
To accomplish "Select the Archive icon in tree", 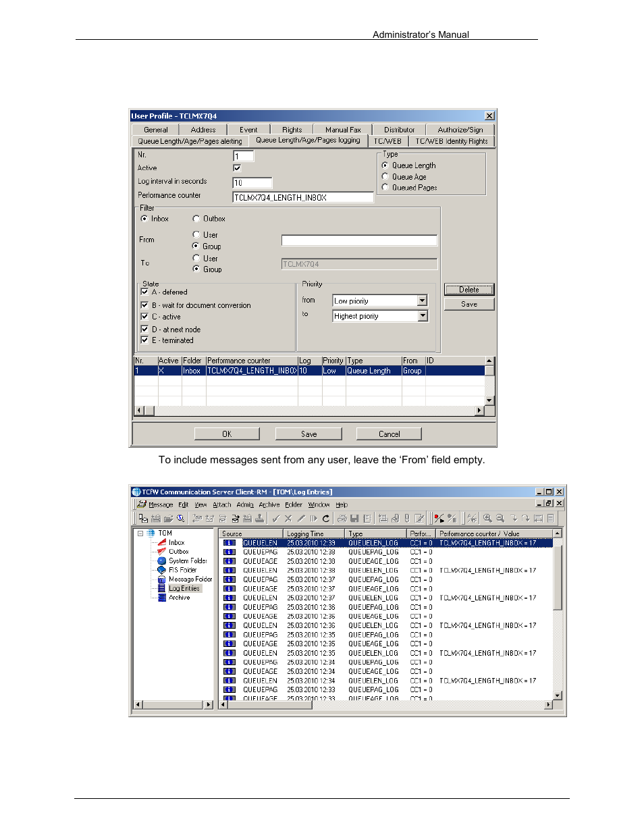I will pyautogui.click(x=162, y=598).
